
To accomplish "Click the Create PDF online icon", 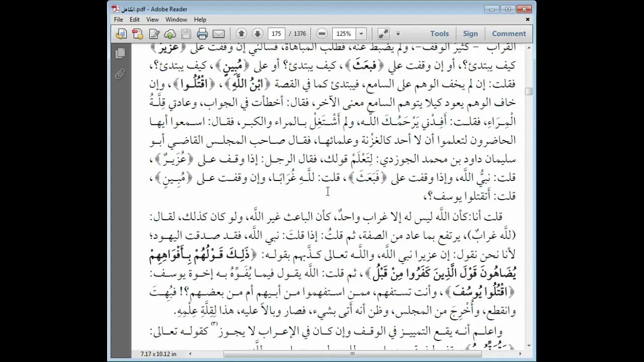I will (137, 34).
